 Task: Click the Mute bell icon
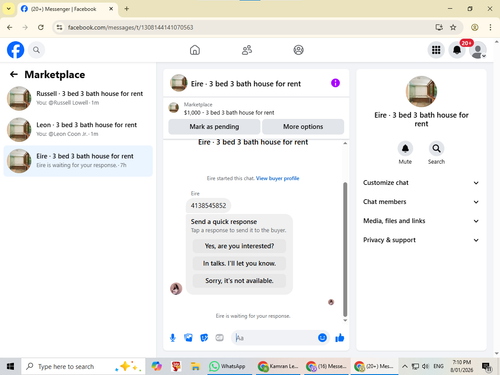(x=405, y=148)
